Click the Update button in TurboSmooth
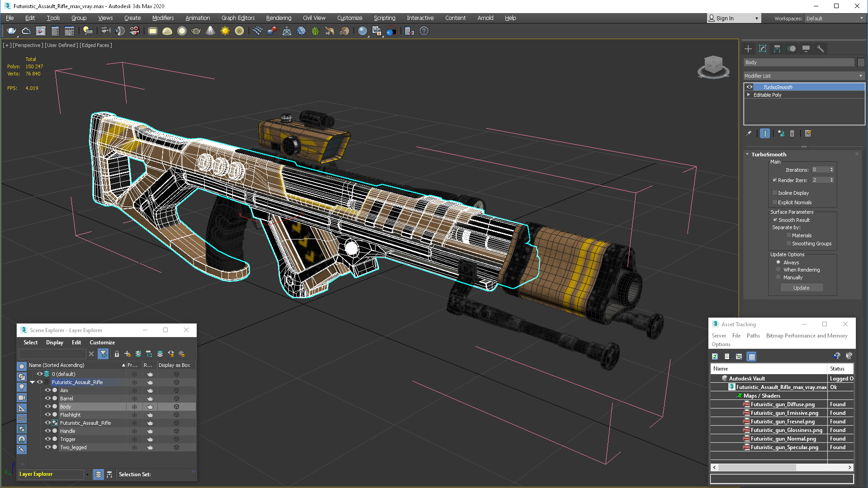This screenshot has width=868, height=488. tap(801, 288)
